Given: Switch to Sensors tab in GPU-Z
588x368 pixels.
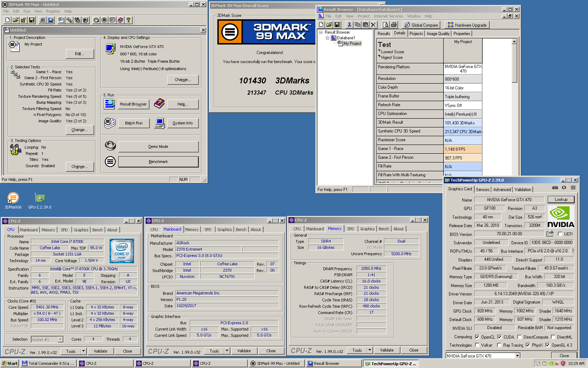Looking at the screenshot, I should click(x=483, y=190).
